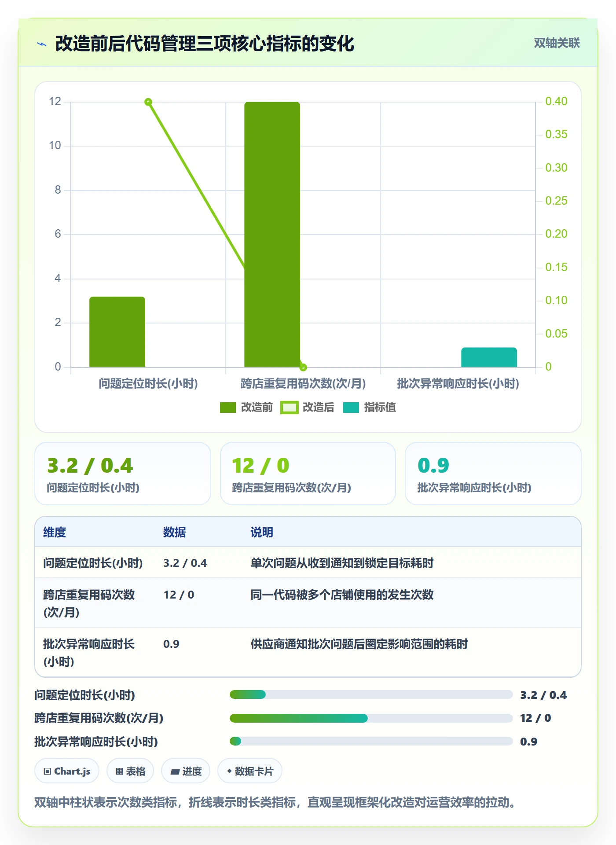This screenshot has width=616, height=845.
Task: Click the title 改造前后代码管理三项核心指标的变化
Action: [x=205, y=44]
